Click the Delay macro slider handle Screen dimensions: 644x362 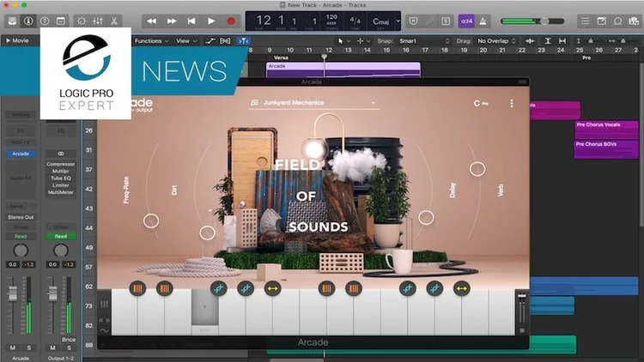[426, 218]
